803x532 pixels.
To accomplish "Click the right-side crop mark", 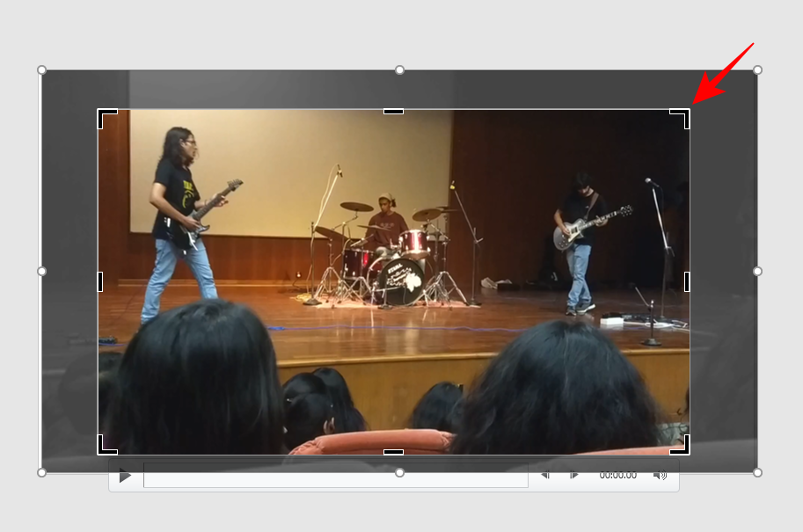I will pyautogui.click(x=688, y=281).
